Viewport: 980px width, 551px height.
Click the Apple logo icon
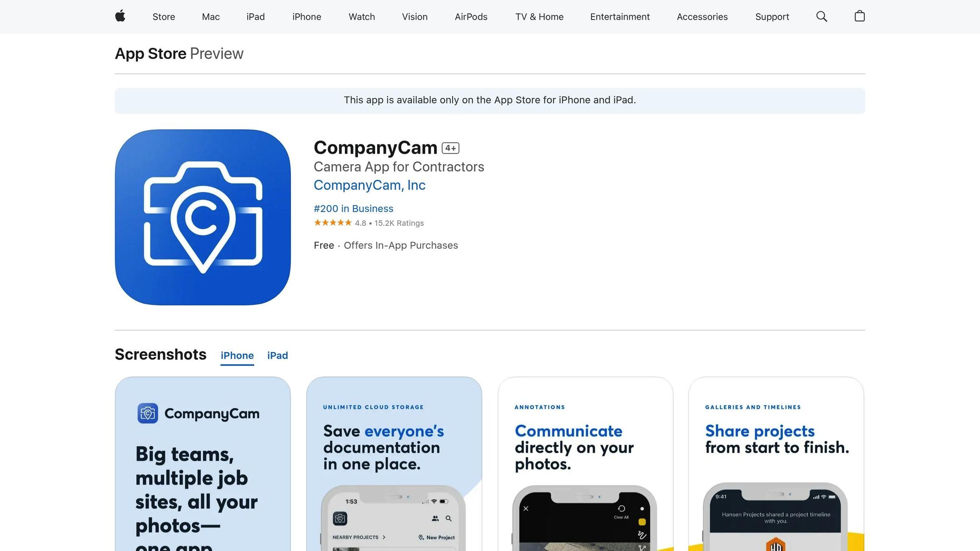(x=120, y=16)
